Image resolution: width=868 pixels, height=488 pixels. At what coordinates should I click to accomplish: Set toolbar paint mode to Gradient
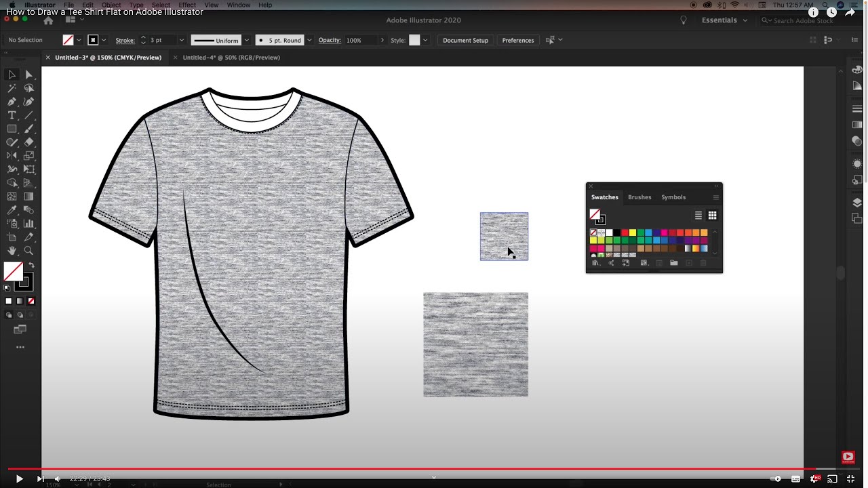[20, 301]
